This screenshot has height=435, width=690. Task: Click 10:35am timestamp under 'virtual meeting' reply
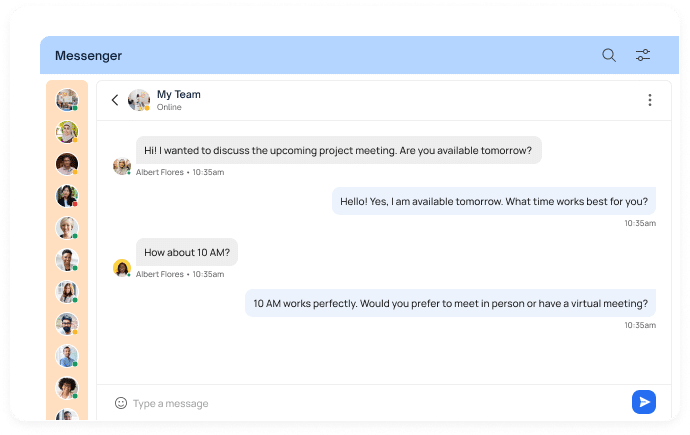pyautogui.click(x=640, y=325)
